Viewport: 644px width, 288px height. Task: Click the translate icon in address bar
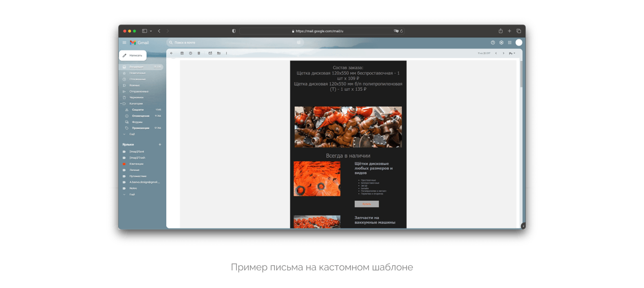[x=396, y=31]
